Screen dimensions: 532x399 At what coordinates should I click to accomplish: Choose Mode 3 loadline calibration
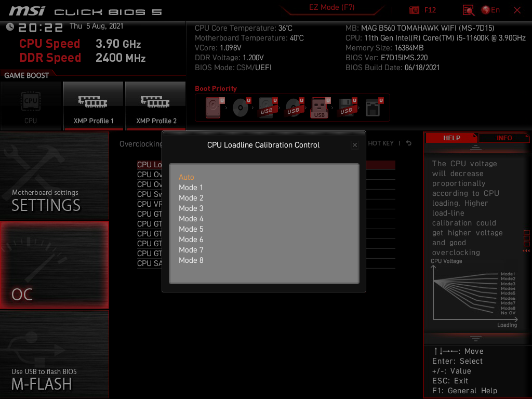click(x=191, y=208)
